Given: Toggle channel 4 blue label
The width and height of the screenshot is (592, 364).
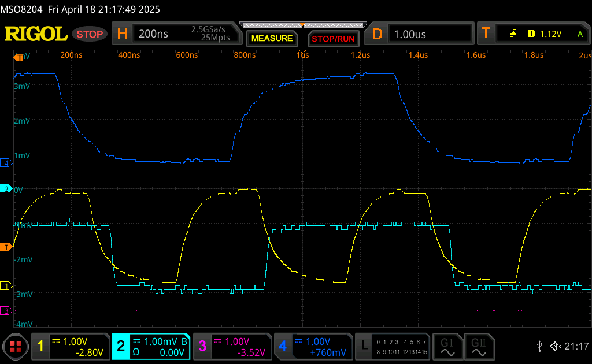Looking at the screenshot, I should (283, 346).
